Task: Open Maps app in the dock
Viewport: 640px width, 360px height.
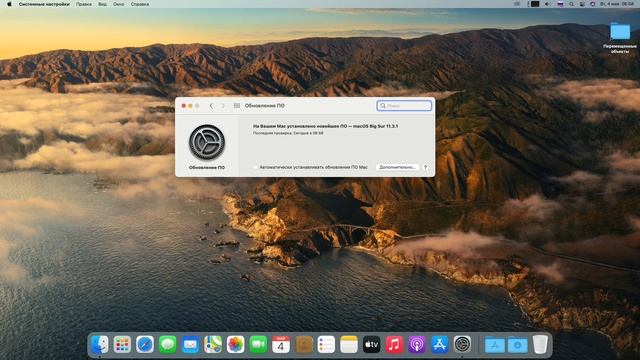Action: (x=213, y=344)
